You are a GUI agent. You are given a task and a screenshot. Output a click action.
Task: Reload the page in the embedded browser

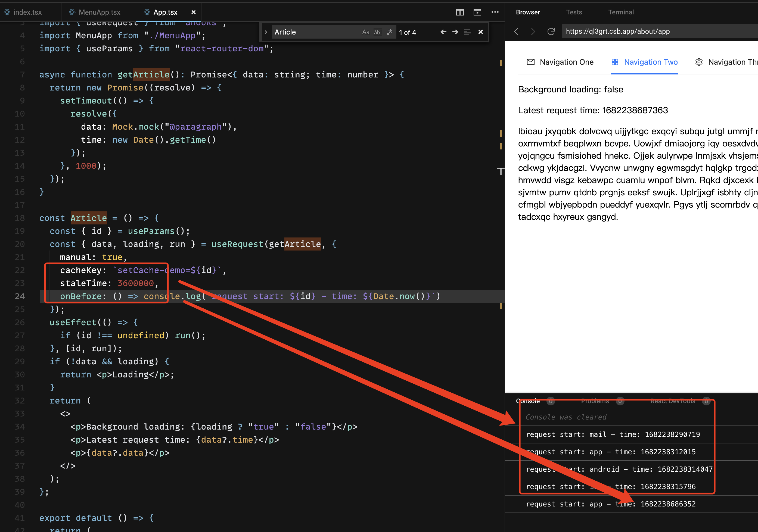[551, 31]
